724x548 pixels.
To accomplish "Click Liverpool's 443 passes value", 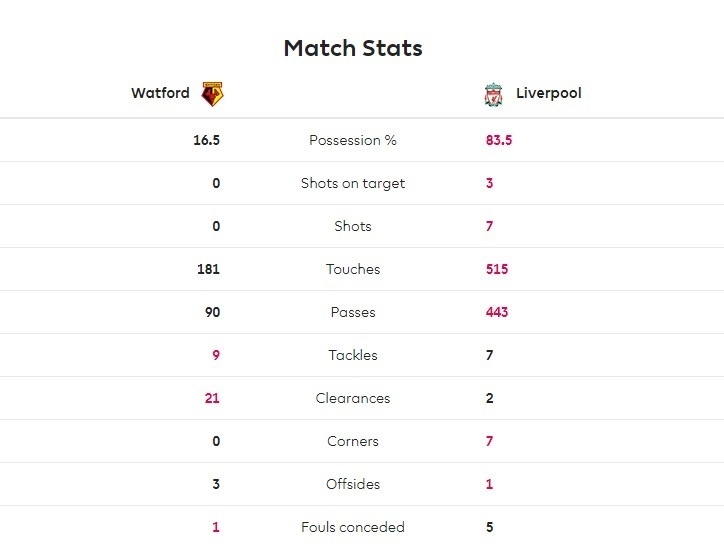I will 497,312.
